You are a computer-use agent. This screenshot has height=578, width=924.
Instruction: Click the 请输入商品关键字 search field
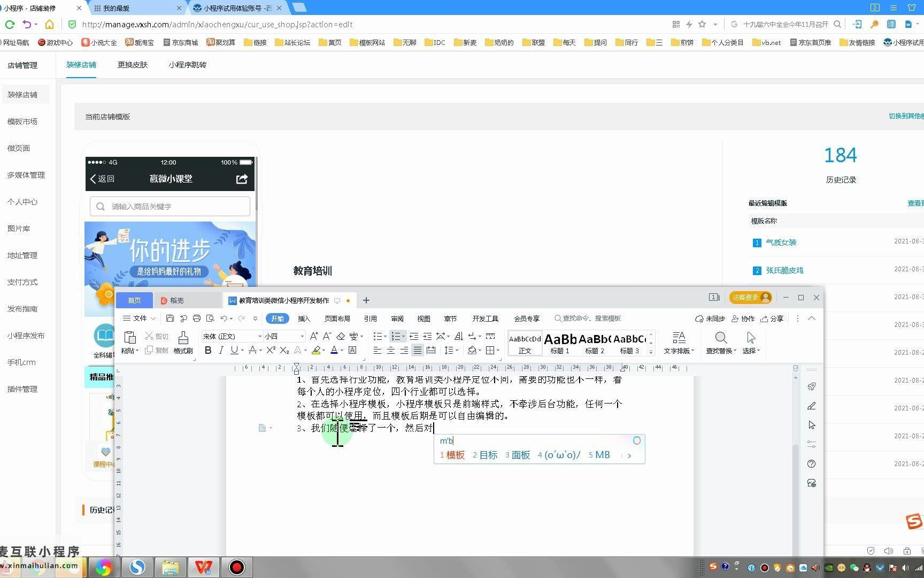tap(170, 206)
